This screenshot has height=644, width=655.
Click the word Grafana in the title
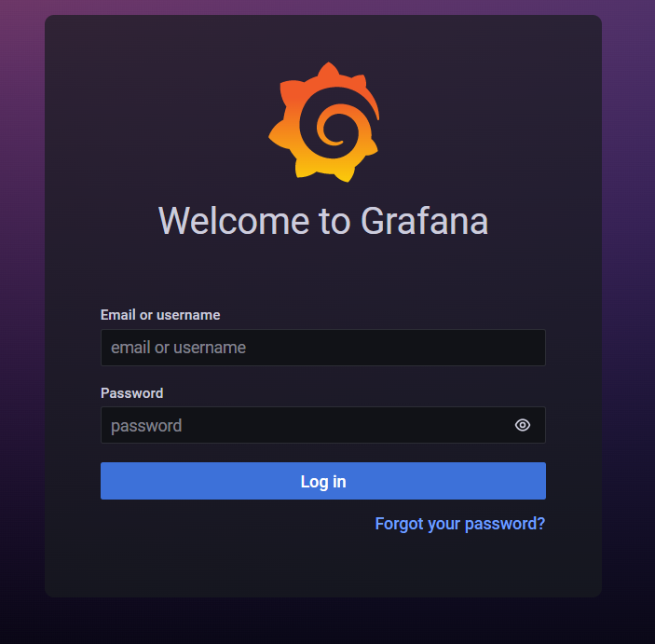(425, 221)
